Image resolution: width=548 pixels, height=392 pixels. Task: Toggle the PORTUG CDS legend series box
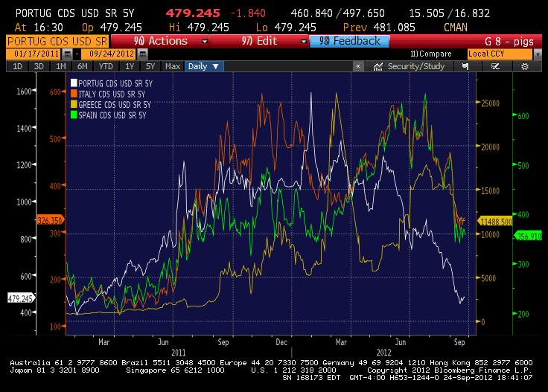73,82
